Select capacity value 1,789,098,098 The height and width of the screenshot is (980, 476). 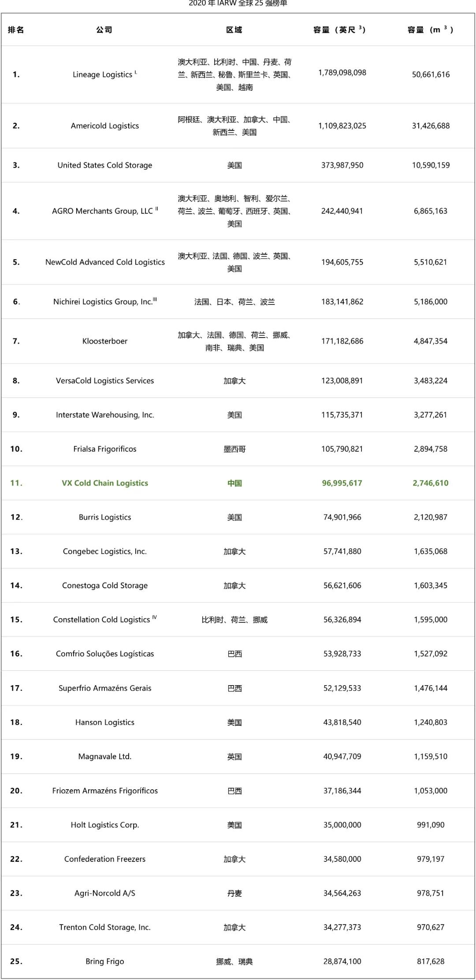pos(342,73)
